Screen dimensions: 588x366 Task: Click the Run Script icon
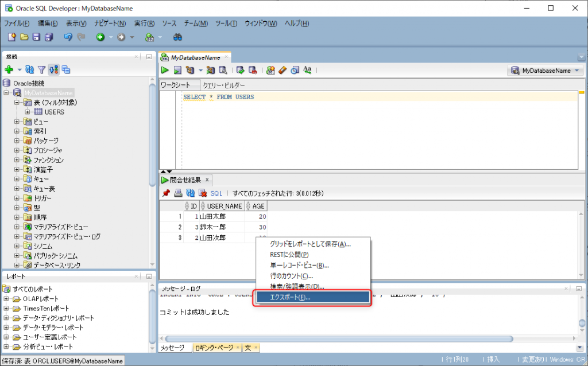click(x=177, y=70)
